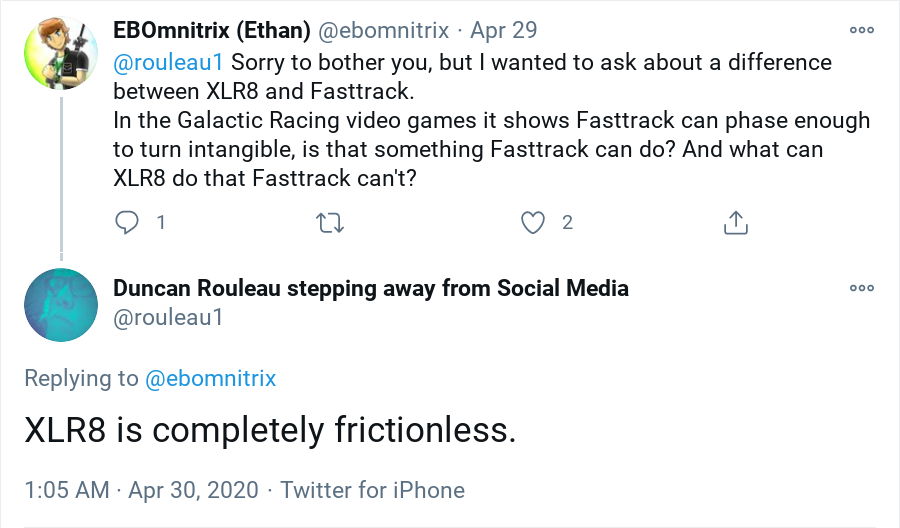Click the retweet arrows icon
The height and width of the screenshot is (528, 900).
click(330, 222)
